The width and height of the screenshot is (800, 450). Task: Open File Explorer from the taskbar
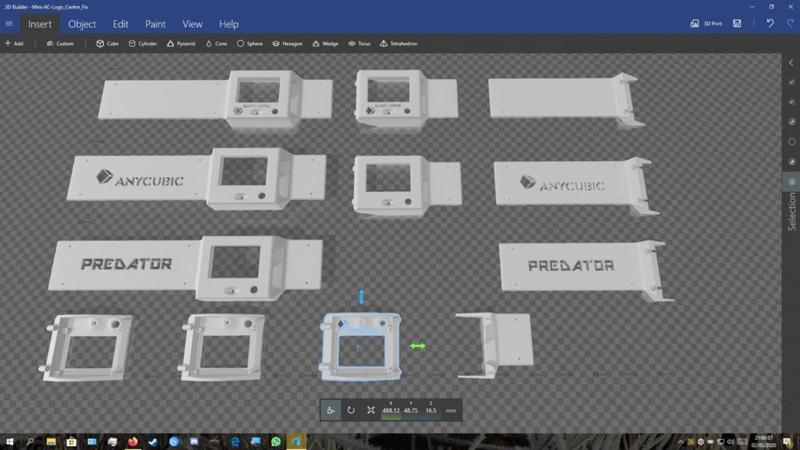(51, 442)
